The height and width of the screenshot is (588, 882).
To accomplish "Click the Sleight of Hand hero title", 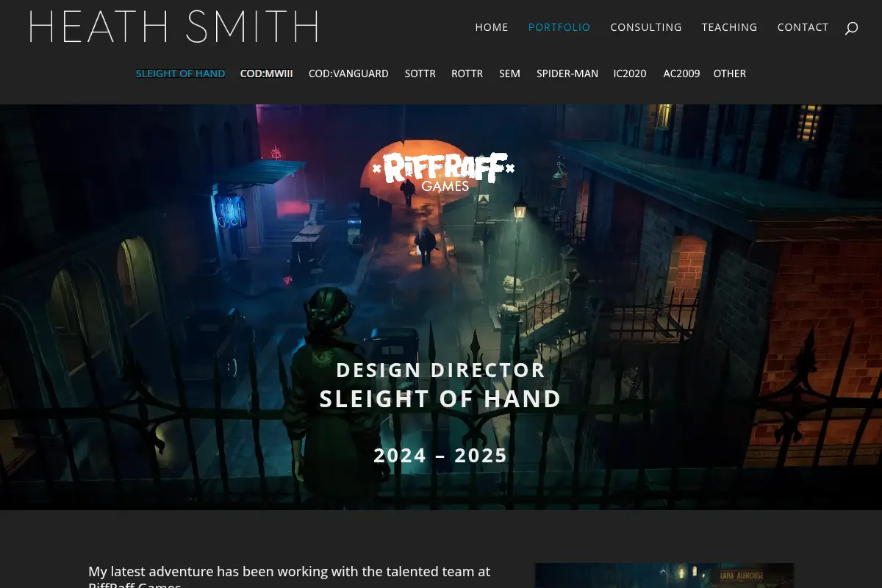I will point(441,398).
